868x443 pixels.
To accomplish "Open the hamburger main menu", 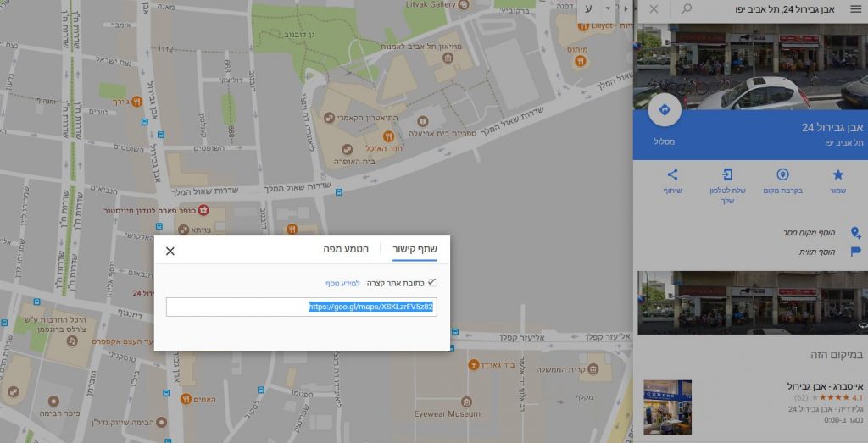I will pos(856,8).
